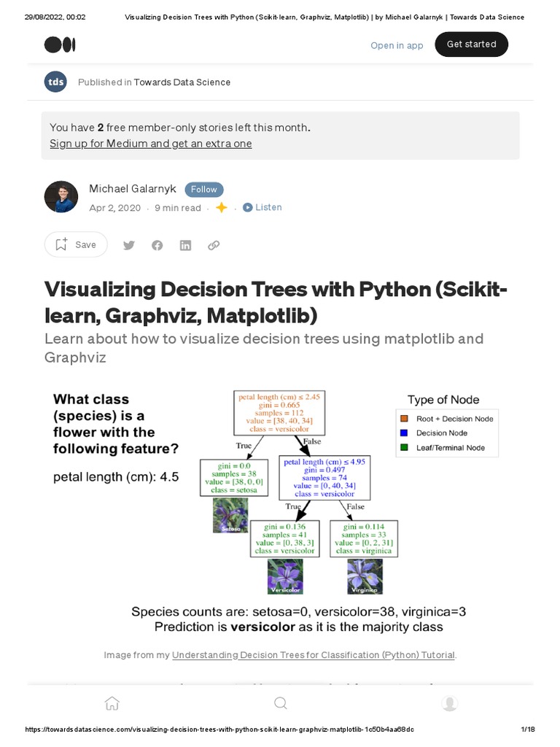Save the article to bookmarks
Viewport: 560px width, 747px height.
76,245
